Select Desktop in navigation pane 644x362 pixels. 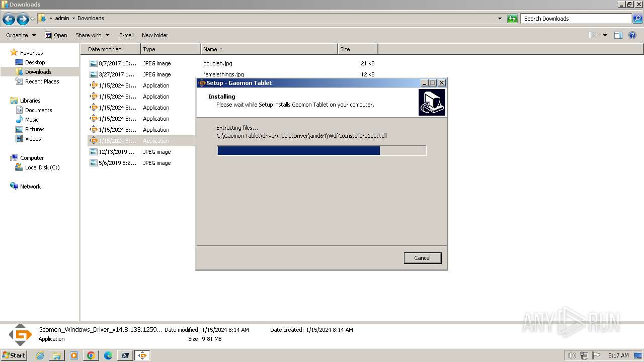coord(35,62)
